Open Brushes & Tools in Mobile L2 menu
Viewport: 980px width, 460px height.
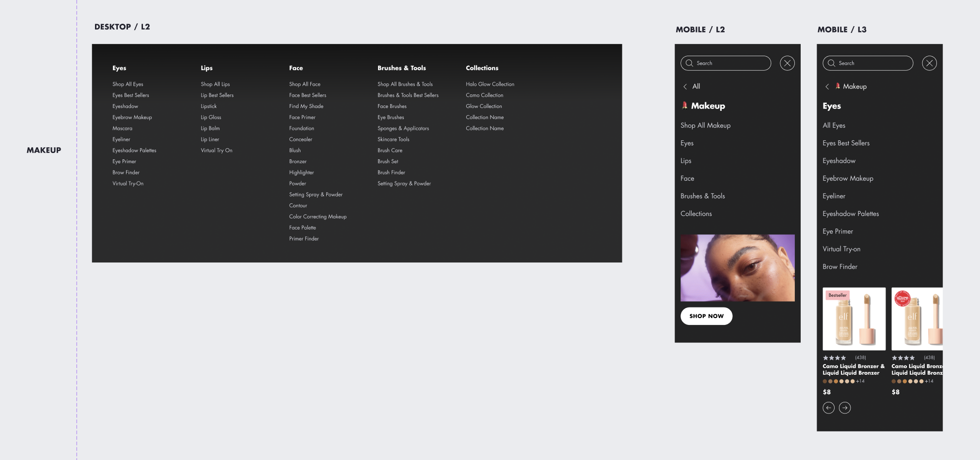[x=702, y=196]
